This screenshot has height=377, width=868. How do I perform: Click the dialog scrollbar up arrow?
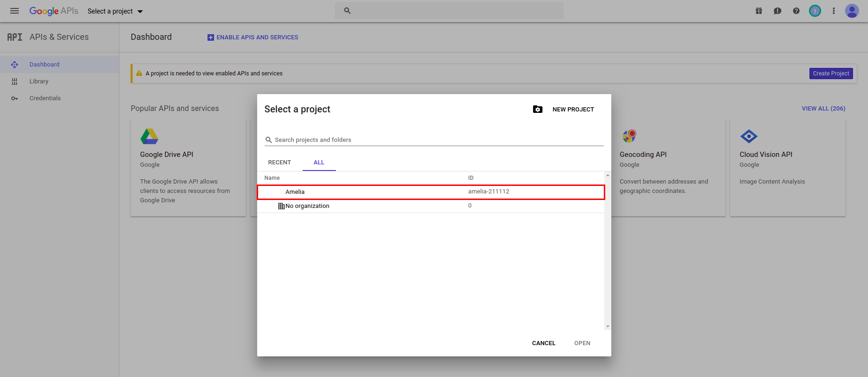608,175
